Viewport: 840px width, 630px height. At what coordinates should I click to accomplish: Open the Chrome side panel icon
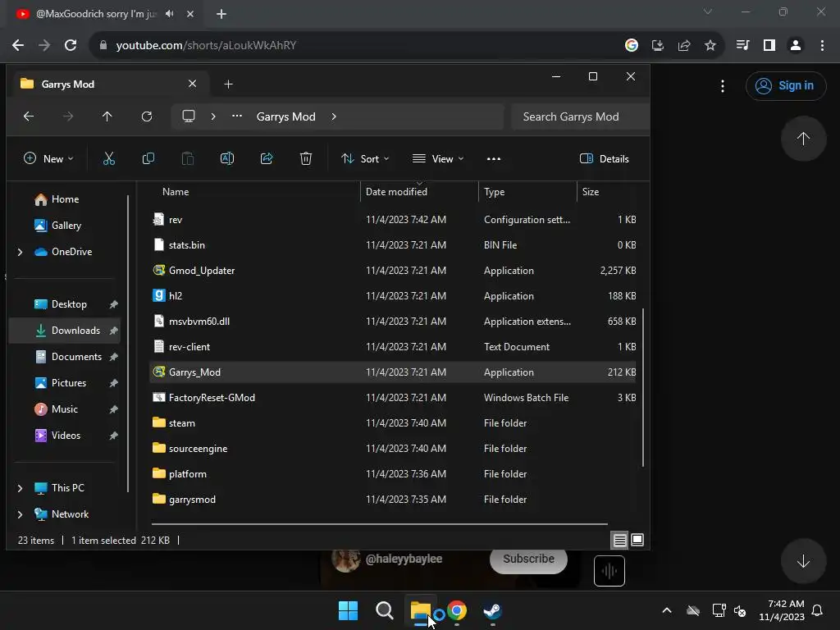[x=769, y=46]
